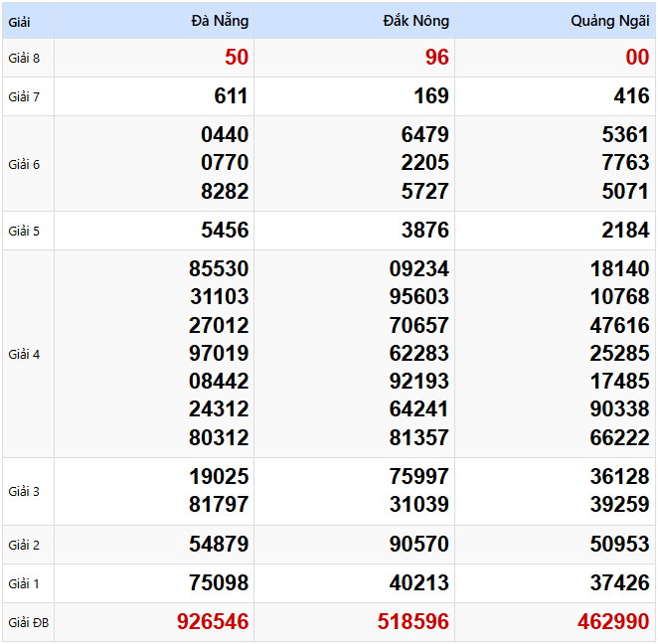
Task: Click the Đắk Nông column header
Action: [x=416, y=21]
